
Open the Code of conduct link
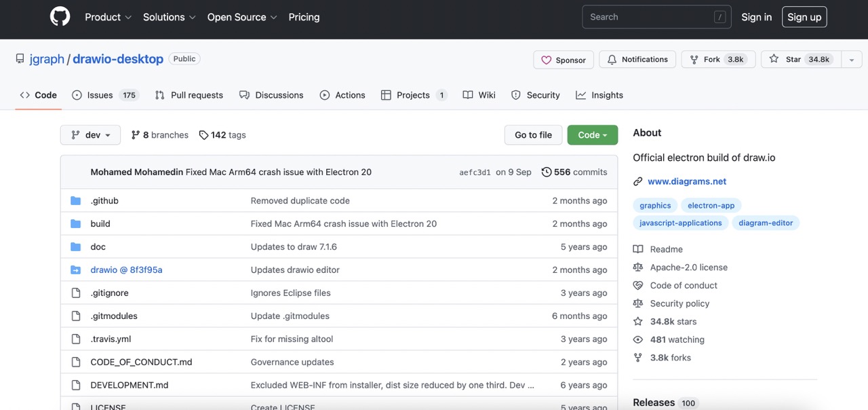point(684,286)
